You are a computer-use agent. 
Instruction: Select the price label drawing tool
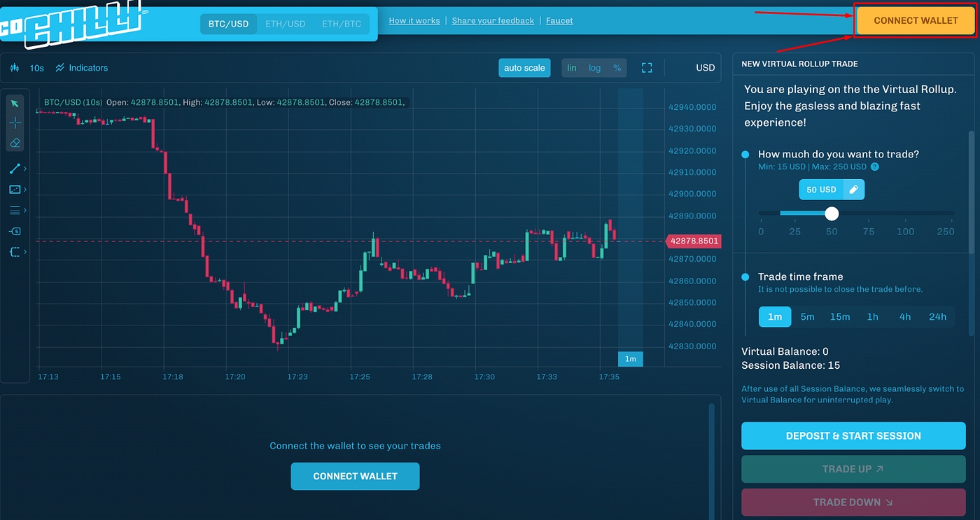(x=15, y=231)
